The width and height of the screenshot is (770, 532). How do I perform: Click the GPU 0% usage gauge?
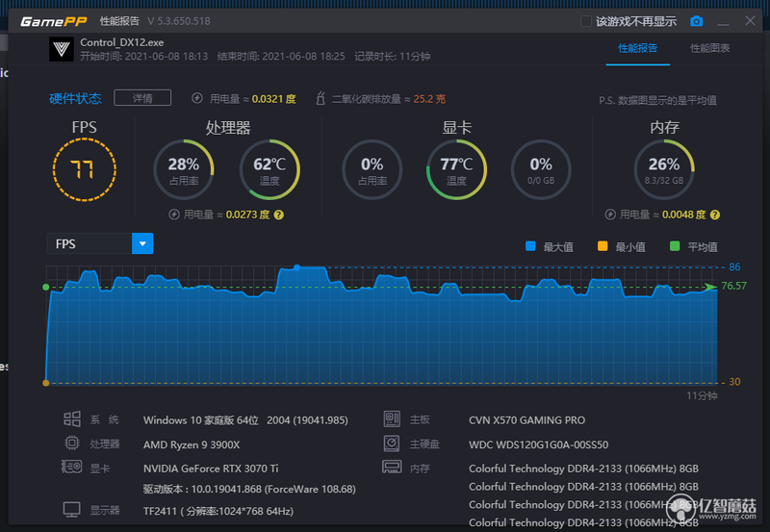pyautogui.click(x=372, y=170)
